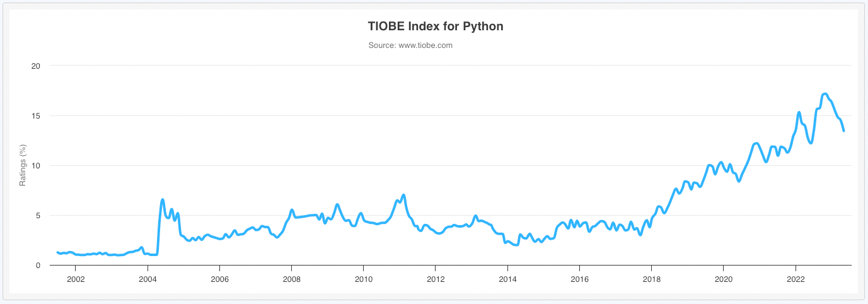
Task: Select the 2020 x-axis year label
Action: click(724, 278)
